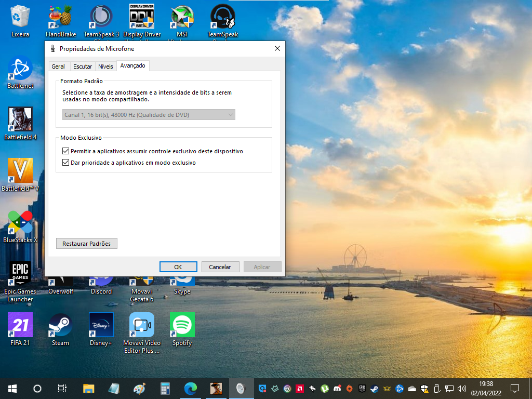Open the notification center icon

515,389
